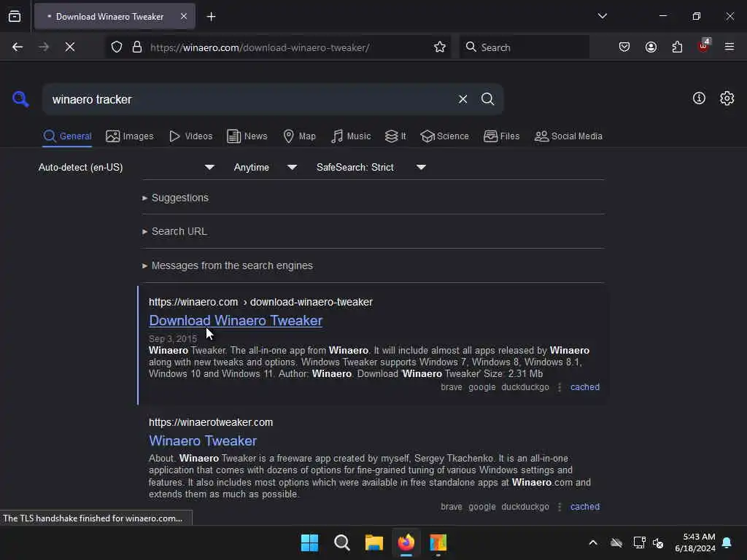The image size is (747, 560).
Task: Click the muted volume tray icon
Action: click(658, 542)
